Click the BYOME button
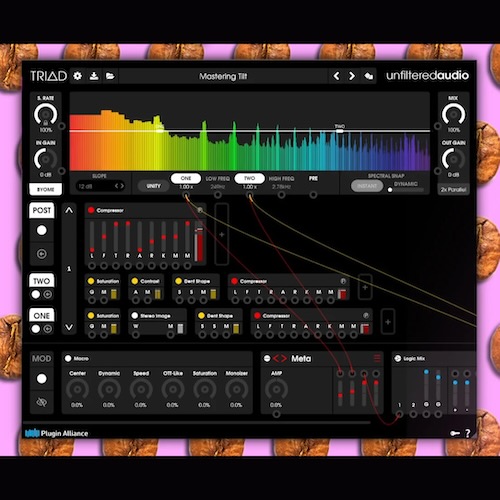This screenshot has width=500, height=500. [x=45, y=189]
